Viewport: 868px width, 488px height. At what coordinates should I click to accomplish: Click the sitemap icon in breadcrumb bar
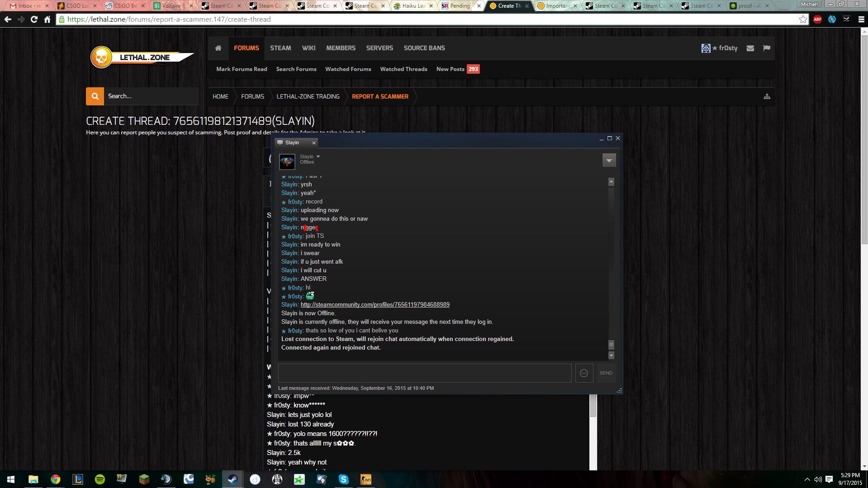[x=767, y=96]
